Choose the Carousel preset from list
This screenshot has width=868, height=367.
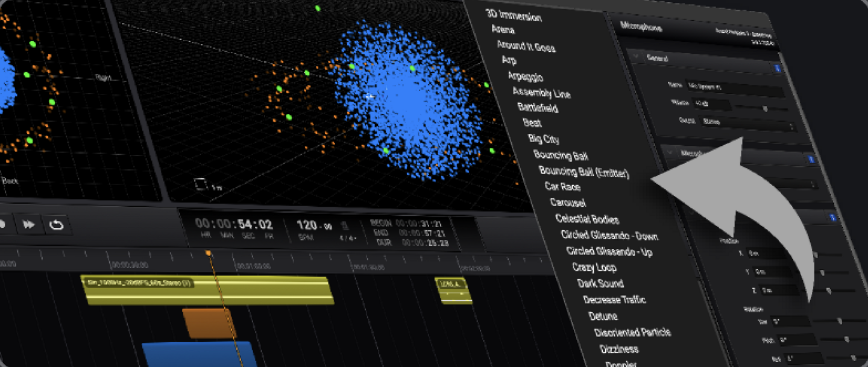tap(567, 202)
